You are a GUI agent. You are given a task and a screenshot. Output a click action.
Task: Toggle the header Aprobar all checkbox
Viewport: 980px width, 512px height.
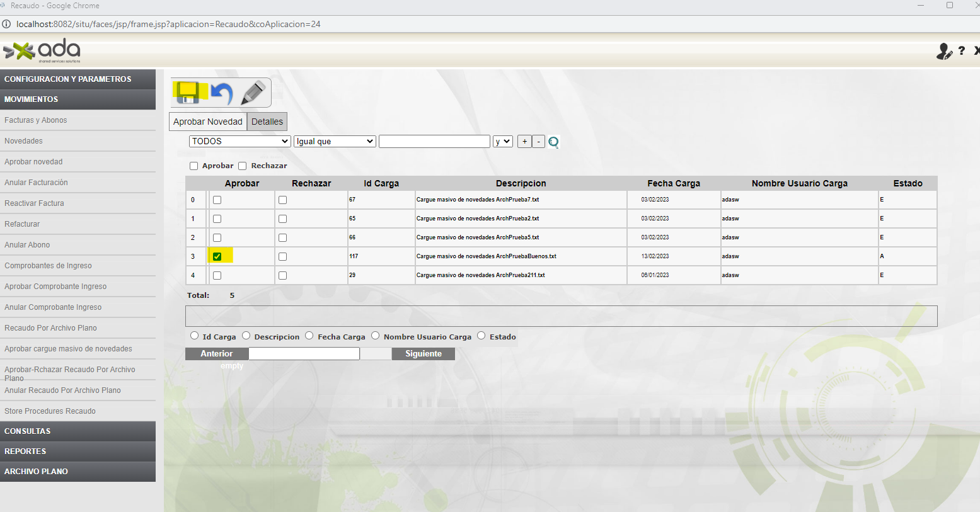click(194, 166)
